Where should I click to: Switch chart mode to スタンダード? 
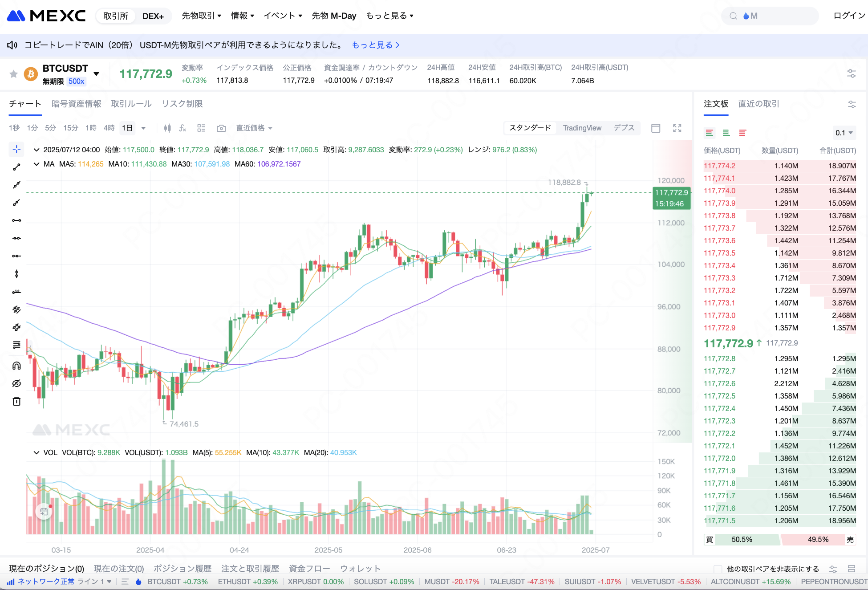[530, 128]
